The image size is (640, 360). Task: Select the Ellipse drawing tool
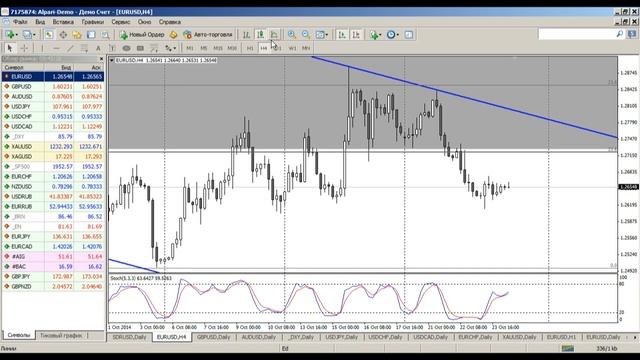tap(126, 48)
